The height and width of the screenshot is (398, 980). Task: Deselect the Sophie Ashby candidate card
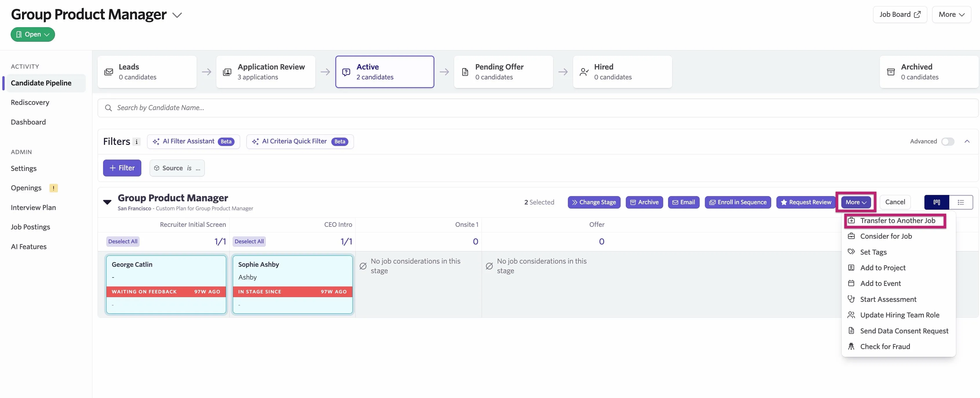point(292,285)
